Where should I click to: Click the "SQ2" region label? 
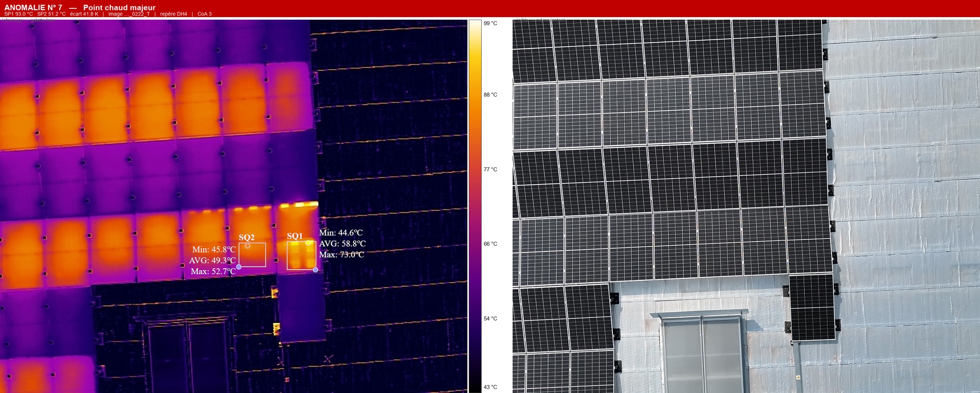click(x=246, y=237)
